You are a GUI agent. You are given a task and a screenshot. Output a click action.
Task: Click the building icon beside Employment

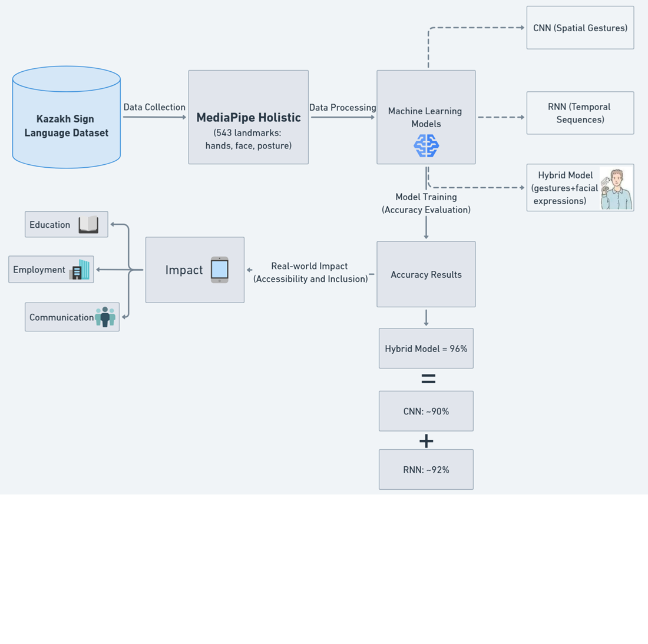pos(80,270)
